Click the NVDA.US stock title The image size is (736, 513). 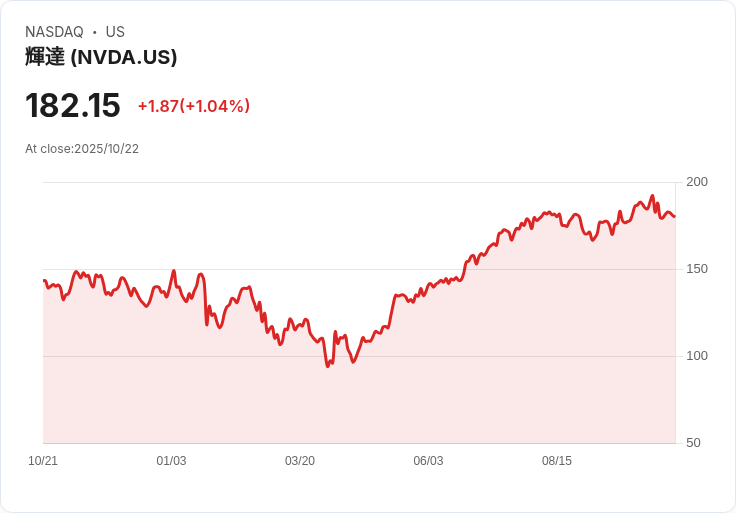click(101, 57)
